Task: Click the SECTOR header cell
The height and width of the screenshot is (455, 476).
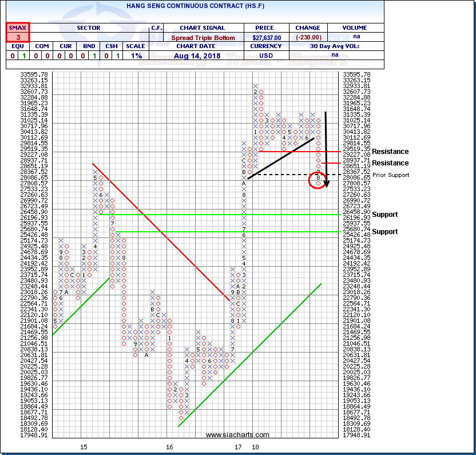Action: coord(89,27)
